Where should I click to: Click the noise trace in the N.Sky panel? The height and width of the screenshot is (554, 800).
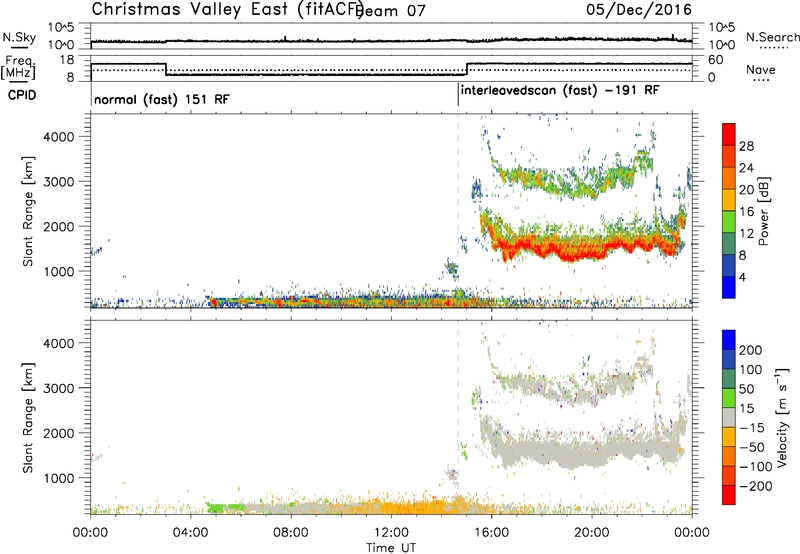tap(391, 40)
